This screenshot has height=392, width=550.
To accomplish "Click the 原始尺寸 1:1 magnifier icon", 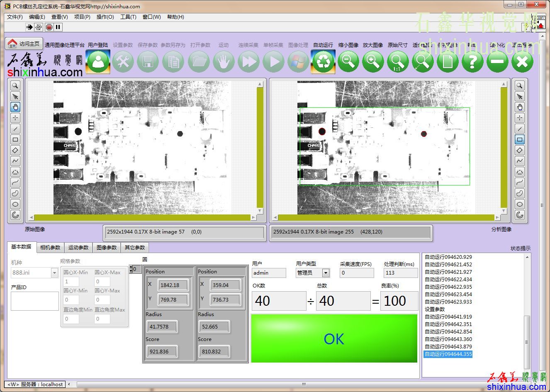I will (397, 62).
